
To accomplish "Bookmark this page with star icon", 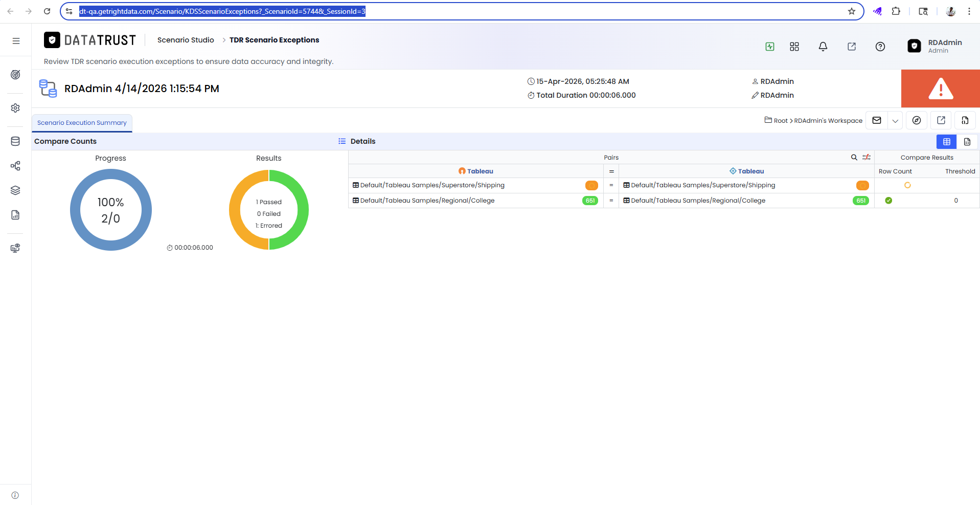I will [x=852, y=11].
